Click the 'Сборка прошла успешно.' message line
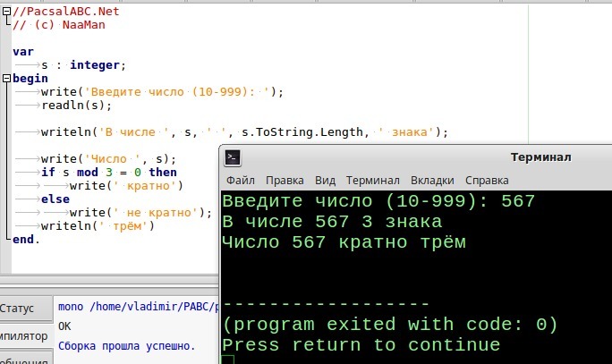This screenshot has height=364, width=612. click(x=126, y=345)
